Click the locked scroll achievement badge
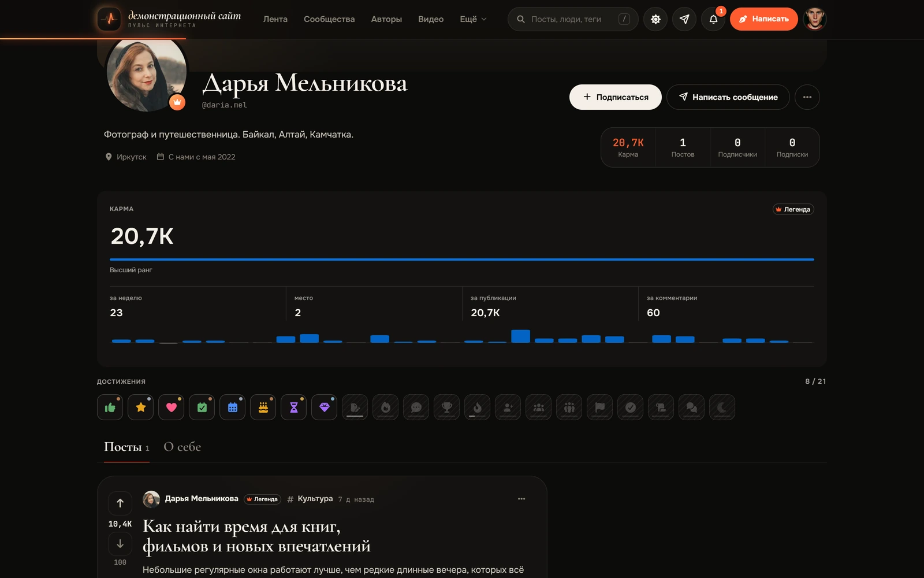 [x=661, y=407]
